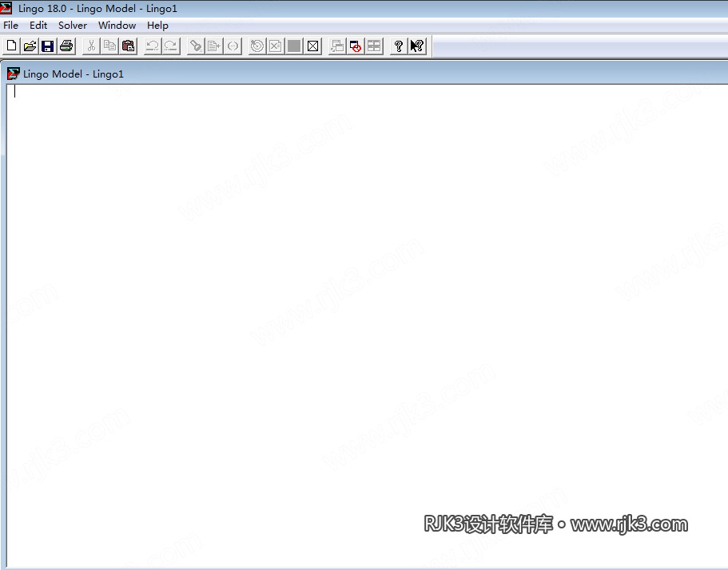
Task: Click the Cut scissors icon
Action: [x=91, y=46]
